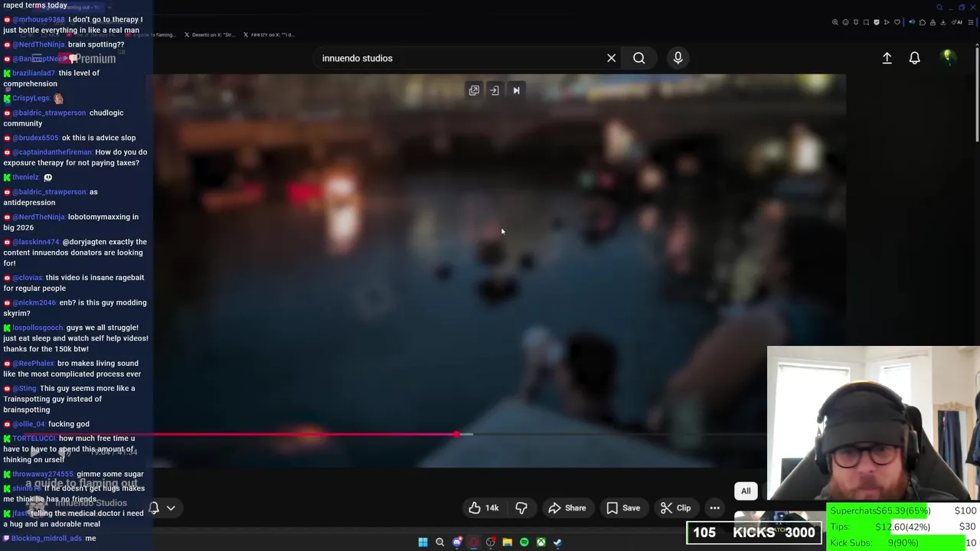980x551 pixels.
Task: Click chat message 'chudlogic community'
Action: pyautogui.click(x=64, y=118)
